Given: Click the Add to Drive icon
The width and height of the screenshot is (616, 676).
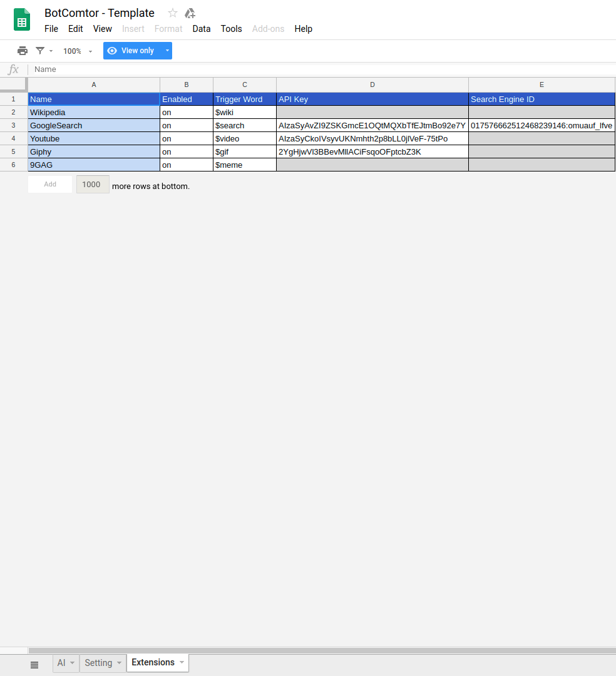Looking at the screenshot, I should tap(190, 13).
